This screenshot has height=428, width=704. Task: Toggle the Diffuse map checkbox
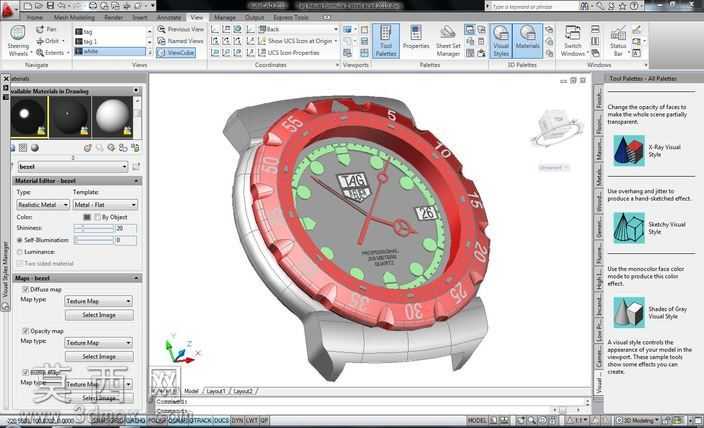[x=26, y=290]
